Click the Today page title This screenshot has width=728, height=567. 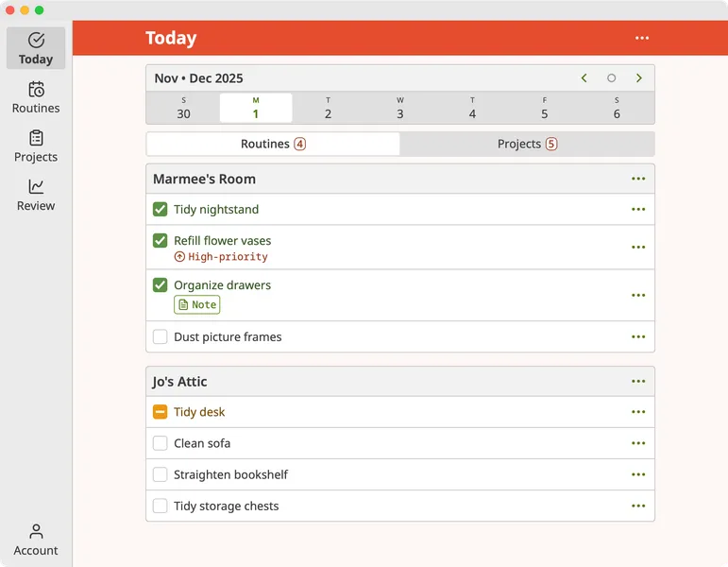(171, 38)
